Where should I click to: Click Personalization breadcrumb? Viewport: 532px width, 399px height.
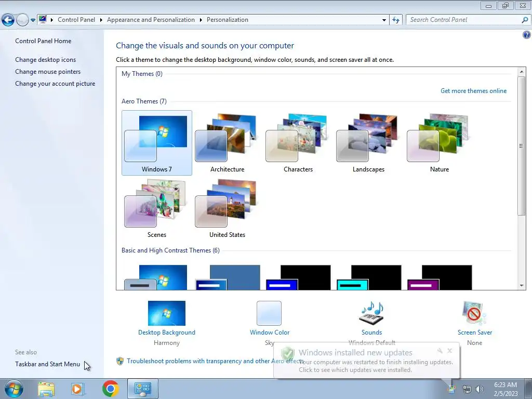[x=228, y=20]
